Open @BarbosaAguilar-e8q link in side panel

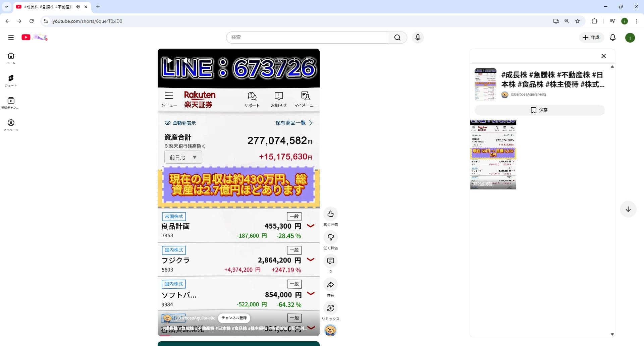(528, 94)
